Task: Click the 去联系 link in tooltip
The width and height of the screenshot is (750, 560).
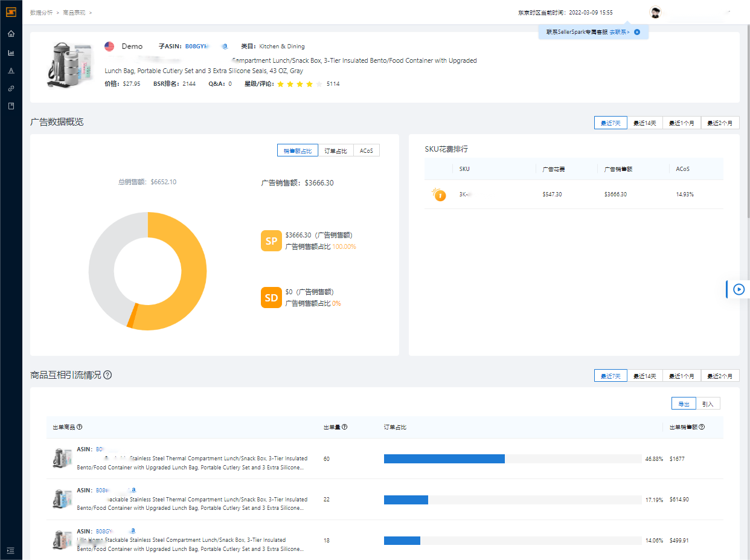Action: (x=619, y=31)
